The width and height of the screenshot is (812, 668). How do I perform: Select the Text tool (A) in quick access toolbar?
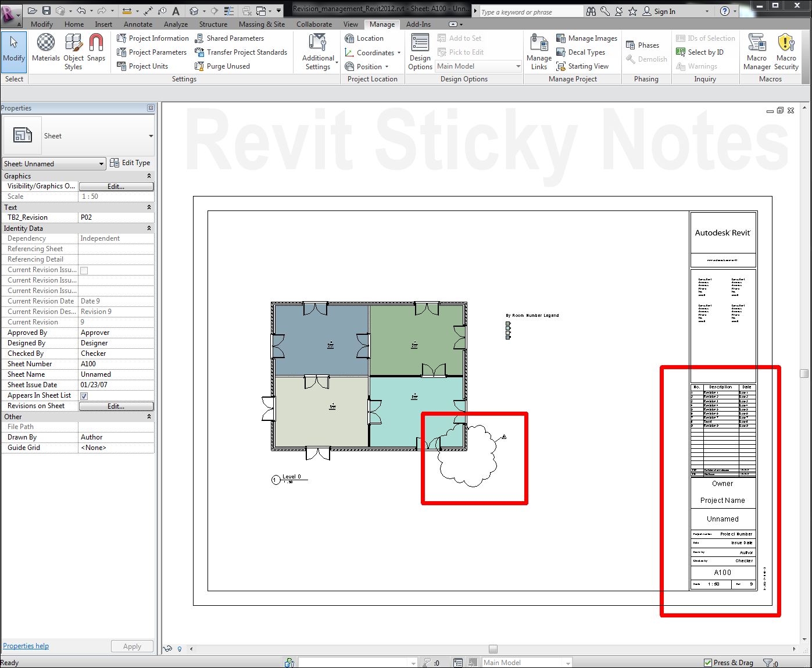[176, 11]
